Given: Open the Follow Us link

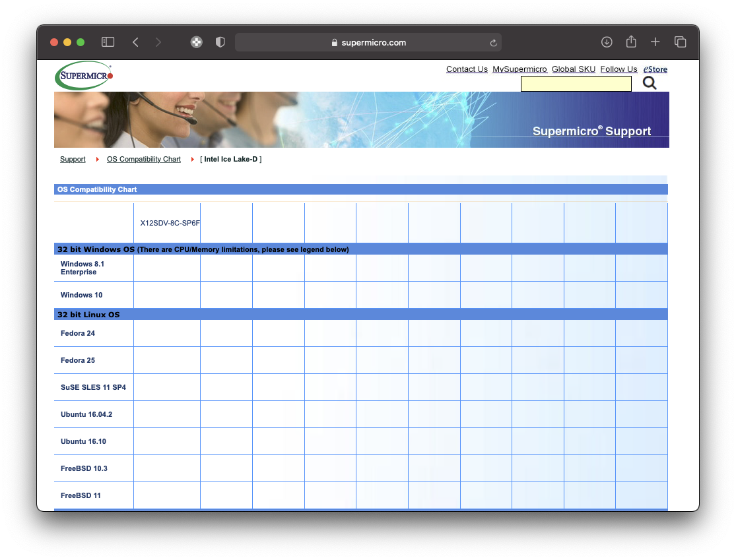Looking at the screenshot, I should [619, 69].
